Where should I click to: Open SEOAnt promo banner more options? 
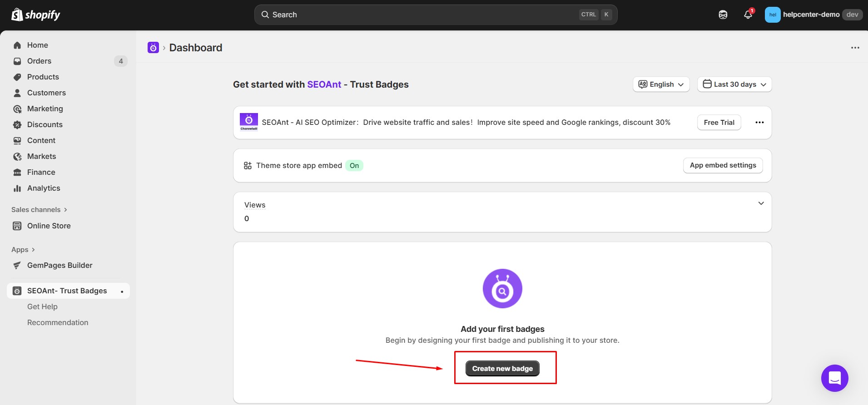759,123
